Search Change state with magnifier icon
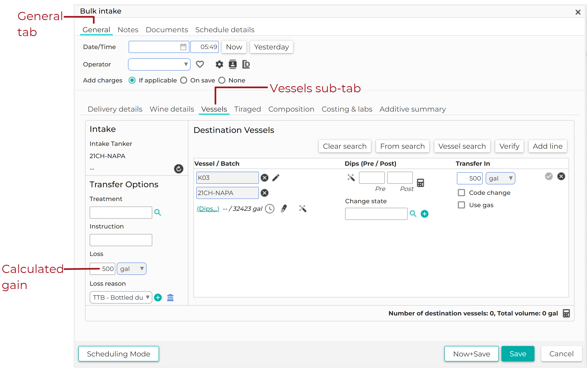 point(413,214)
